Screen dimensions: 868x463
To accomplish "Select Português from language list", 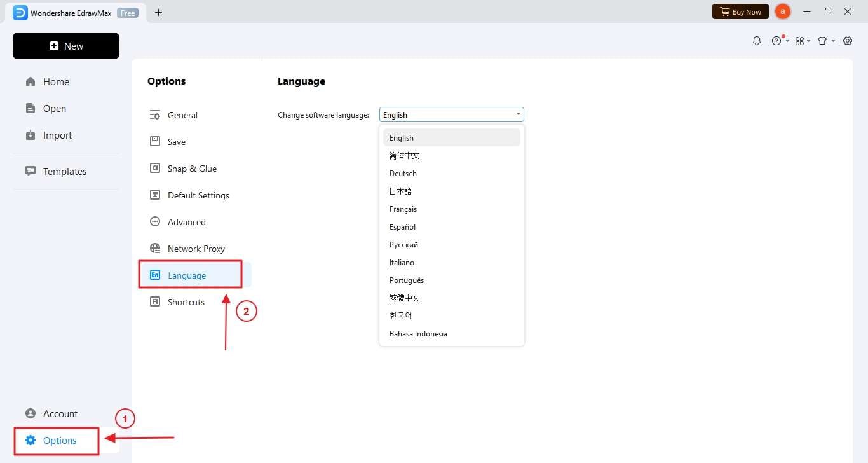I will click(452, 280).
